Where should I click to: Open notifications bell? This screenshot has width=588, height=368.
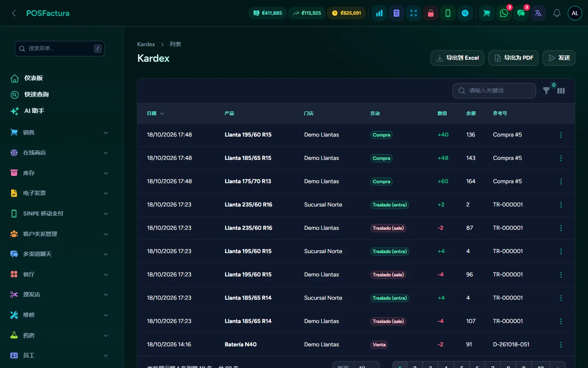[557, 13]
